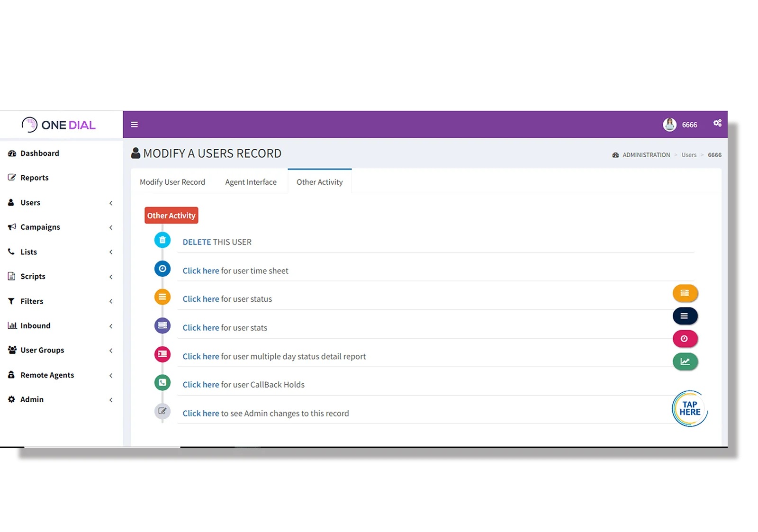758x532 pixels.
Task: Click the floating pink clock icon
Action: [x=685, y=339]
